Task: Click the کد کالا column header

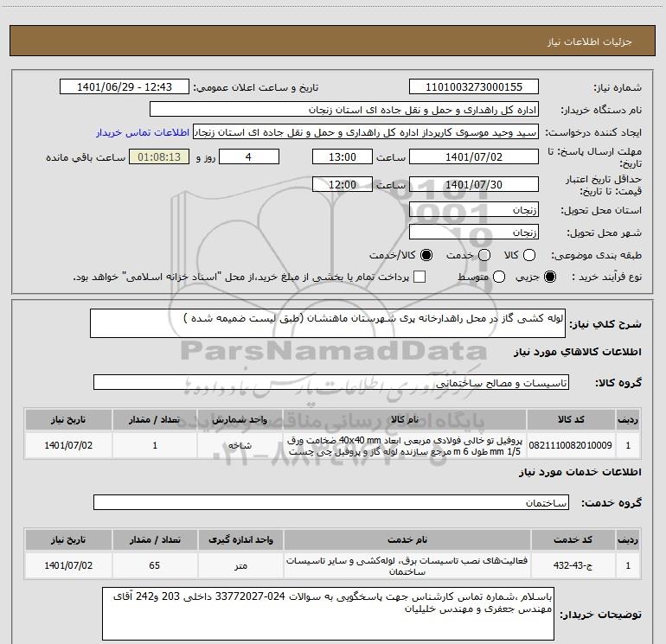Action: click(571, 419)
